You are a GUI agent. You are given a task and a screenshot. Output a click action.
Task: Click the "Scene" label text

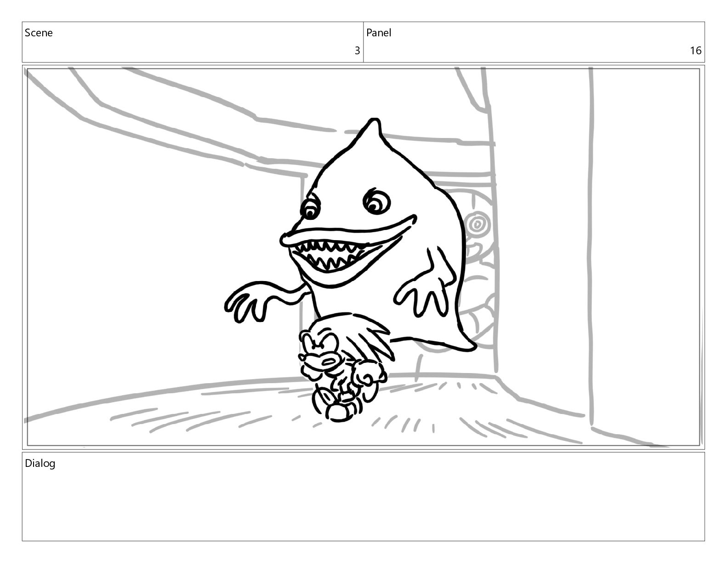click(39, 33)
